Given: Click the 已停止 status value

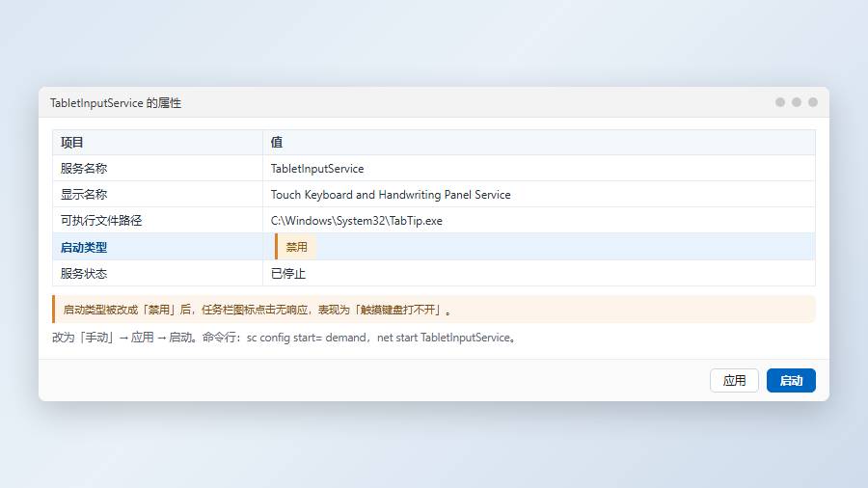Looking at the screenshot, I should click(x=287, y=273).
